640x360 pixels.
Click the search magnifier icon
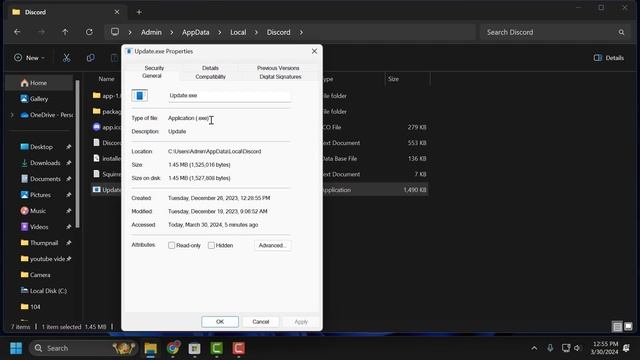[621, 32]
